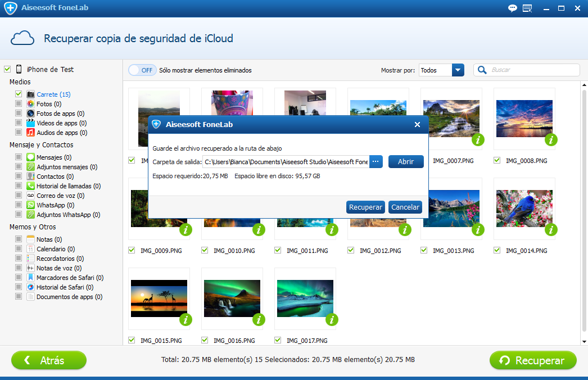Select the Notas de voz waveform icon
Viewport: 588px width, 380px height.
(x=30, y=268)
